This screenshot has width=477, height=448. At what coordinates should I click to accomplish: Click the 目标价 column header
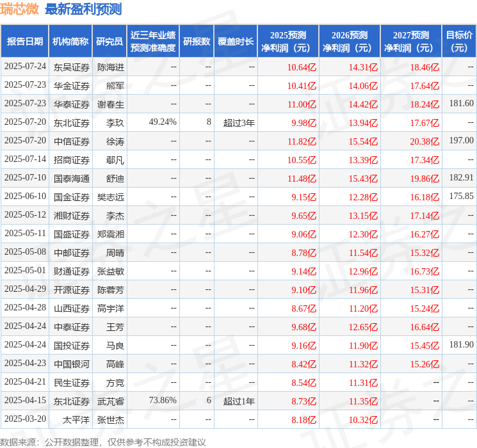tap(458, 42)
